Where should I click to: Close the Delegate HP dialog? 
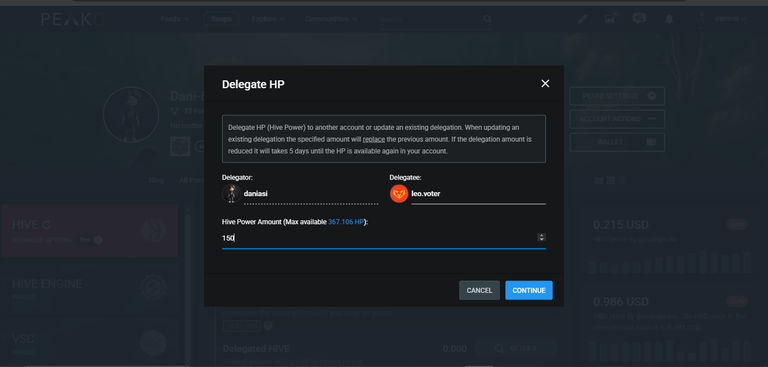pyautogui.click(x=545, y=84)
